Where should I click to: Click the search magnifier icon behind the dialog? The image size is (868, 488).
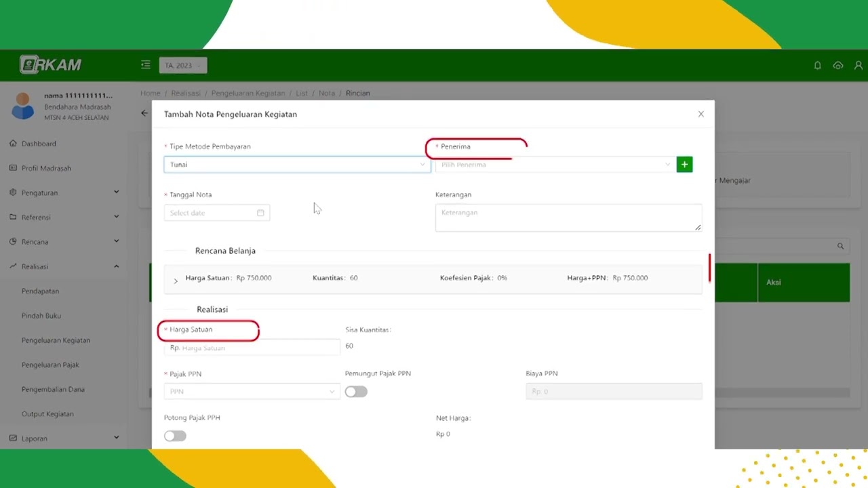click(840, 246)
